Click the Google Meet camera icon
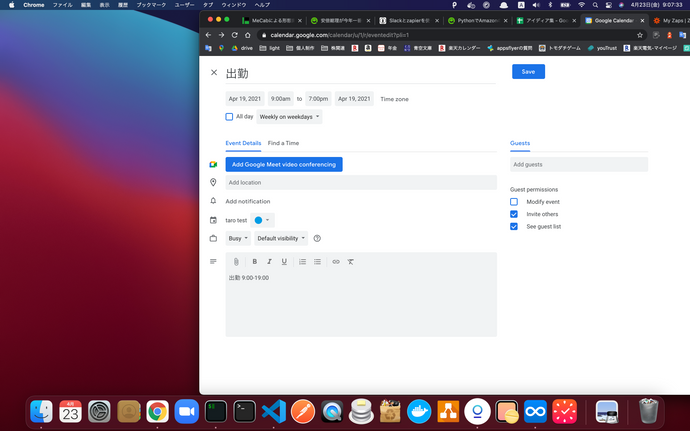 (x=213, y=164)
